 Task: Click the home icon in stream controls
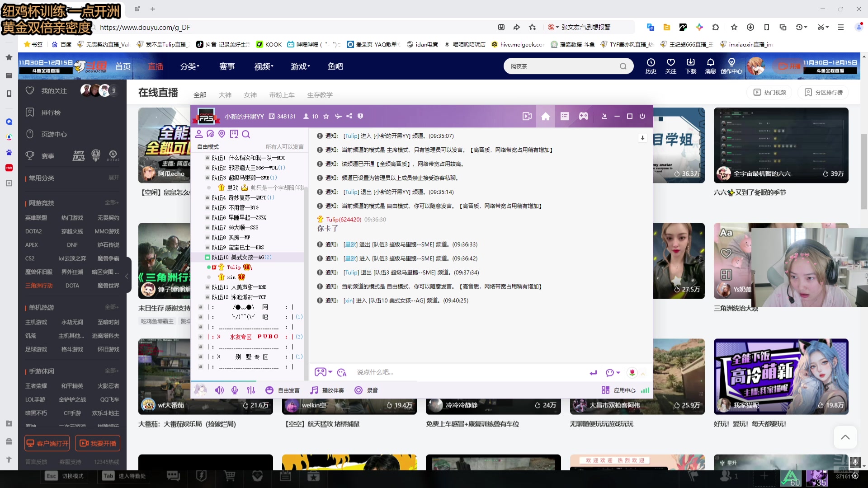(x=544, y=116)
